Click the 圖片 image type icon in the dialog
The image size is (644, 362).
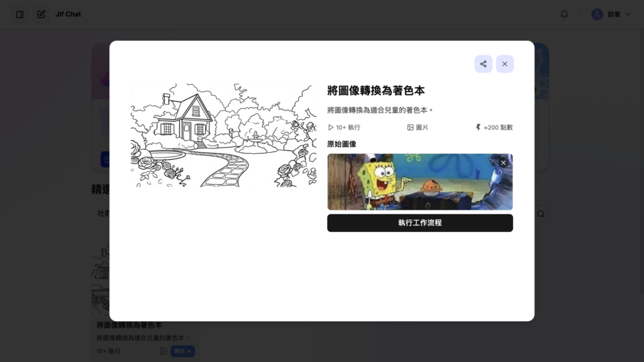(x=410, y=128)
